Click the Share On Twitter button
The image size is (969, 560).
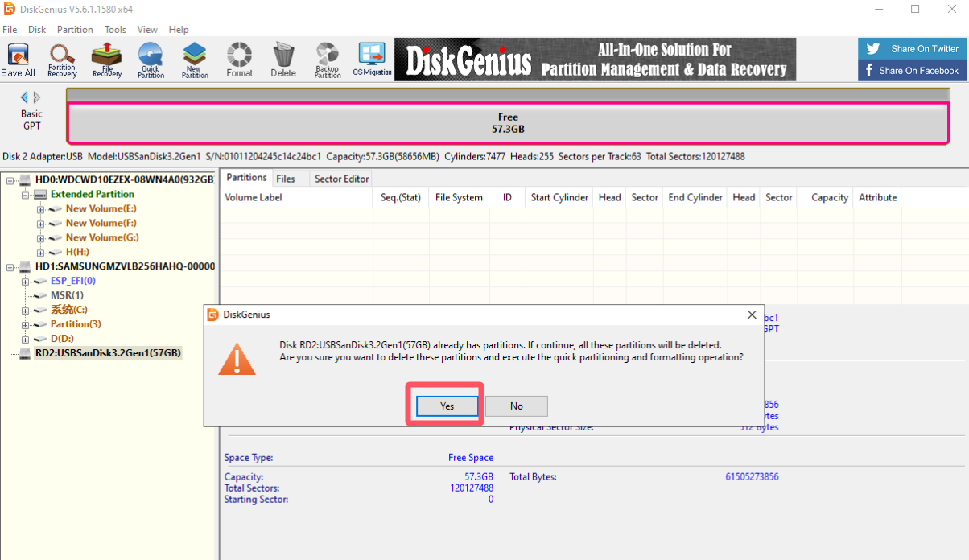(x=913, y=49)
